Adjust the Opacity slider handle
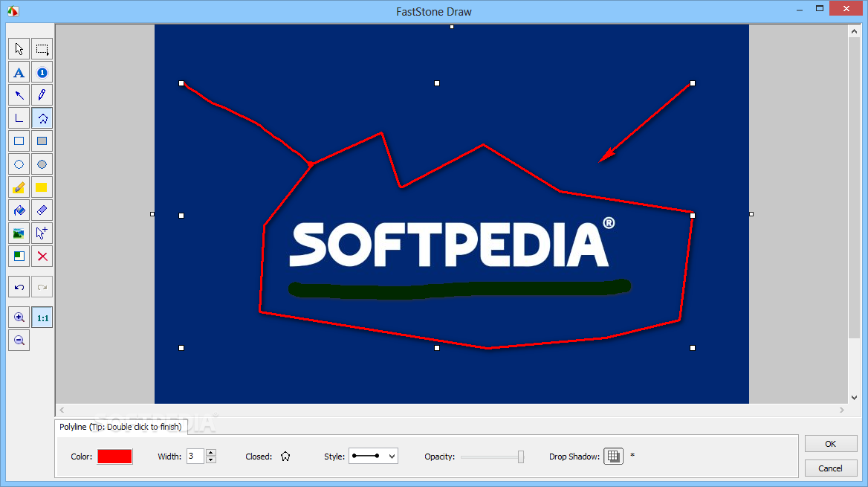The width and height of the screenshot is (868, 487). (521, 457)
